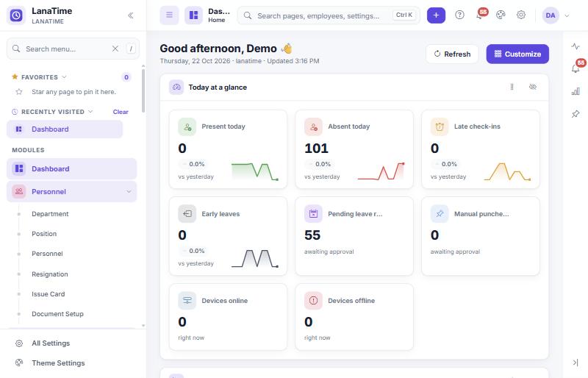Hide the Today at a glance widget
The height and width of the screenshot is (378, 588).
tap(532, 87)
